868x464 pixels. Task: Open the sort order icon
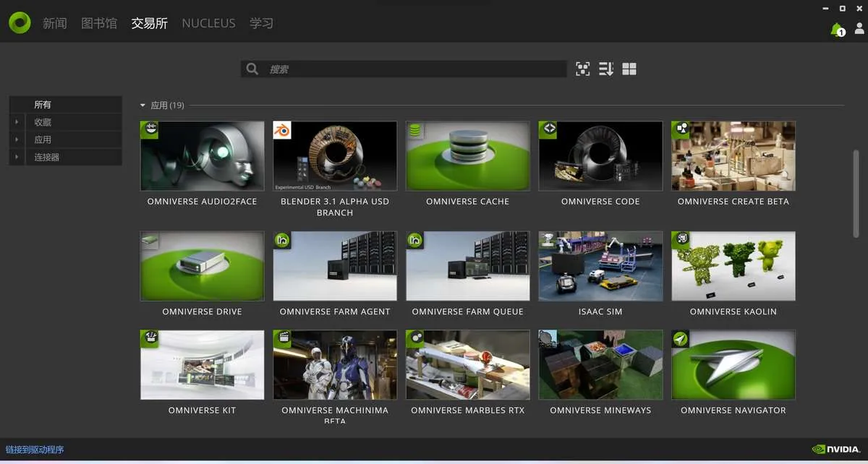coord(606,69)
